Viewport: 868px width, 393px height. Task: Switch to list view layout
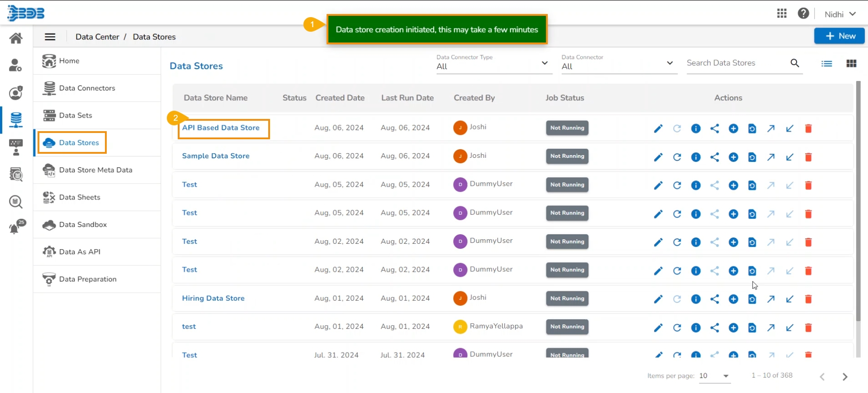826,64
